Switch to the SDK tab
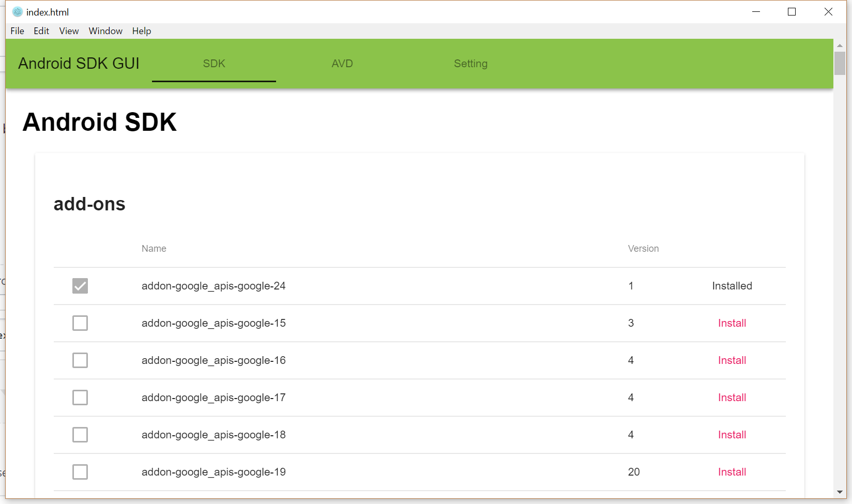 [214, 64]
